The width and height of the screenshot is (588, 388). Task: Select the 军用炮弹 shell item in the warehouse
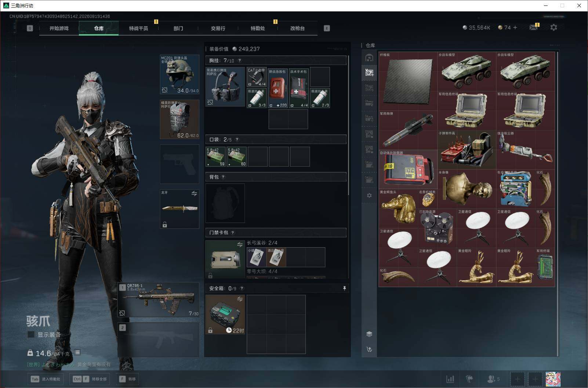pyautogui.click(x=408, y=130)
